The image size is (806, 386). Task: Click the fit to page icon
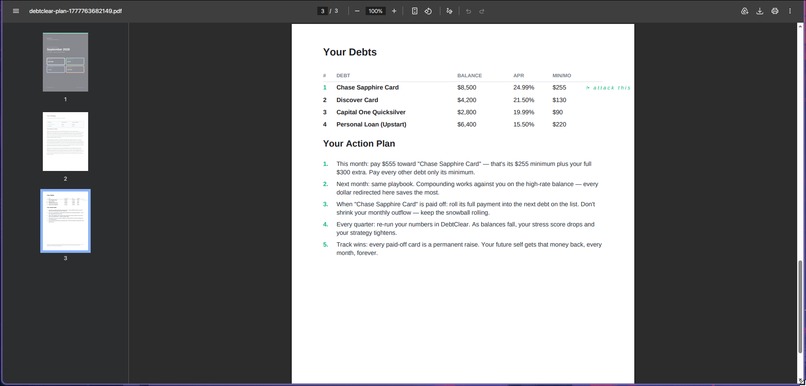[x=414, y=11]
